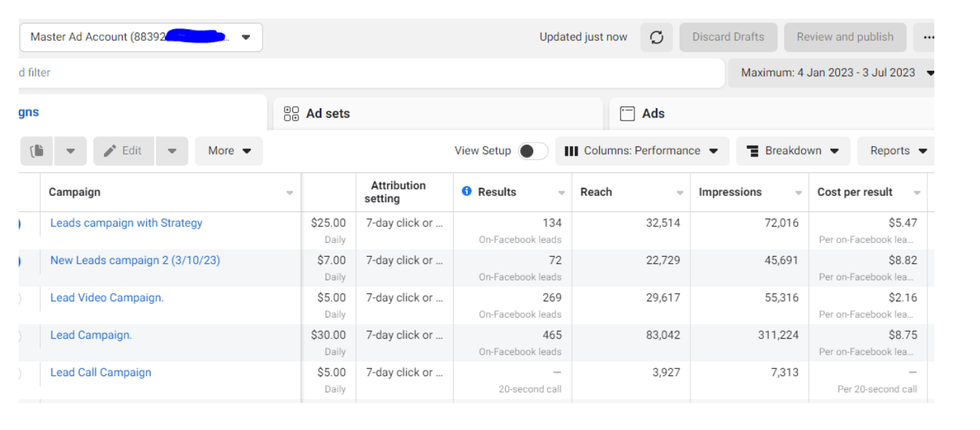Switch to the Ads tab
980x430 pixels.
point(653,114)
